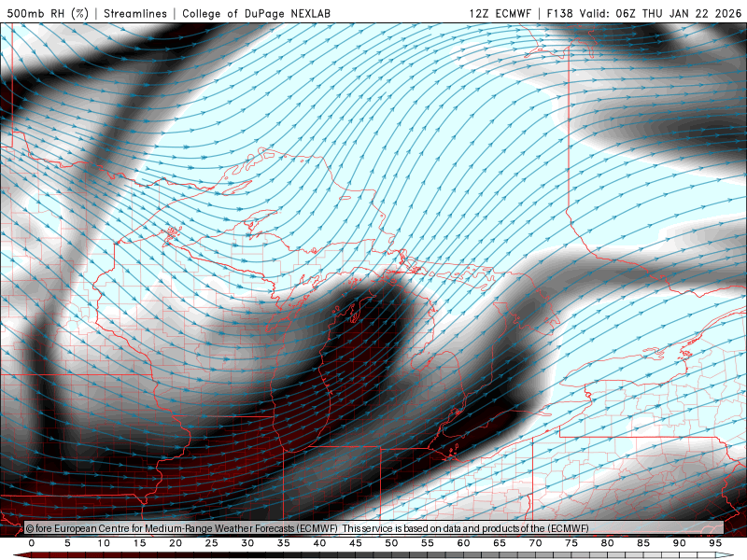Image resolution: width=747 pixels, height=560 pixels.
Task: Click the "55" colorbar scale label
Action: coord(428,543)
